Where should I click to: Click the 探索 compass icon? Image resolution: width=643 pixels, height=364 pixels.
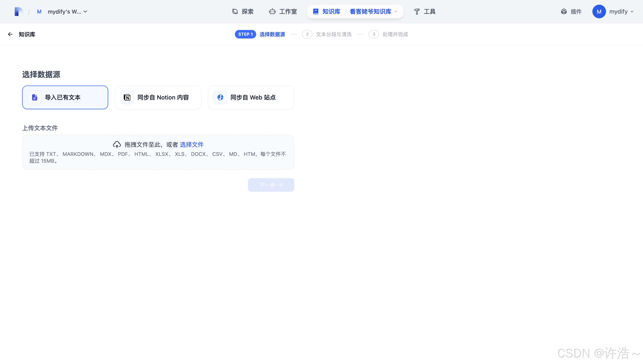[x=235, y=11]
